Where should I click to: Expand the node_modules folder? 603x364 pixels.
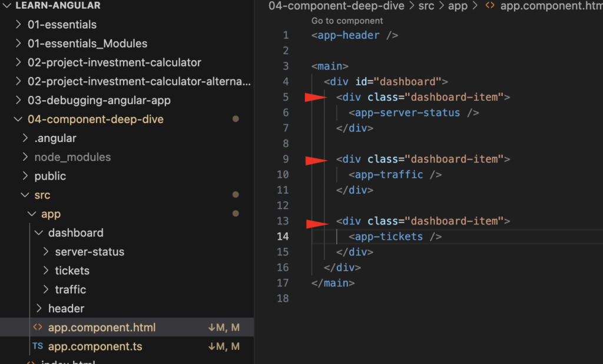[72, 157]
